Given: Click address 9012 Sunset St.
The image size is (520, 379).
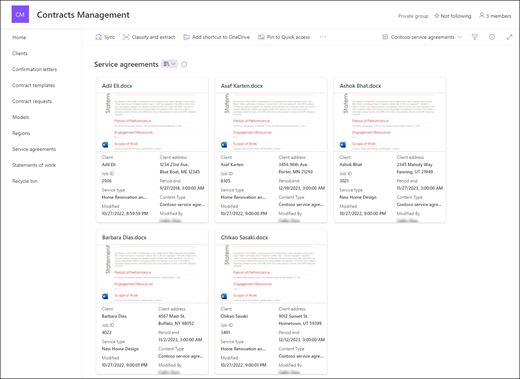Looking at the screenshot, I should tap(293, 316).
